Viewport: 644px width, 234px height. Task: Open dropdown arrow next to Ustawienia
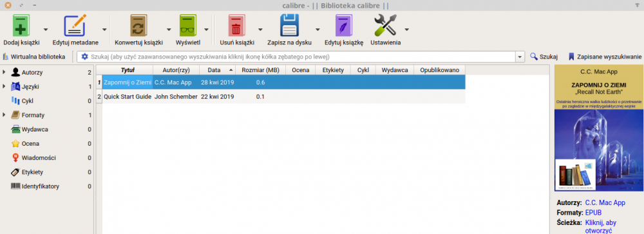click(406, 29)
